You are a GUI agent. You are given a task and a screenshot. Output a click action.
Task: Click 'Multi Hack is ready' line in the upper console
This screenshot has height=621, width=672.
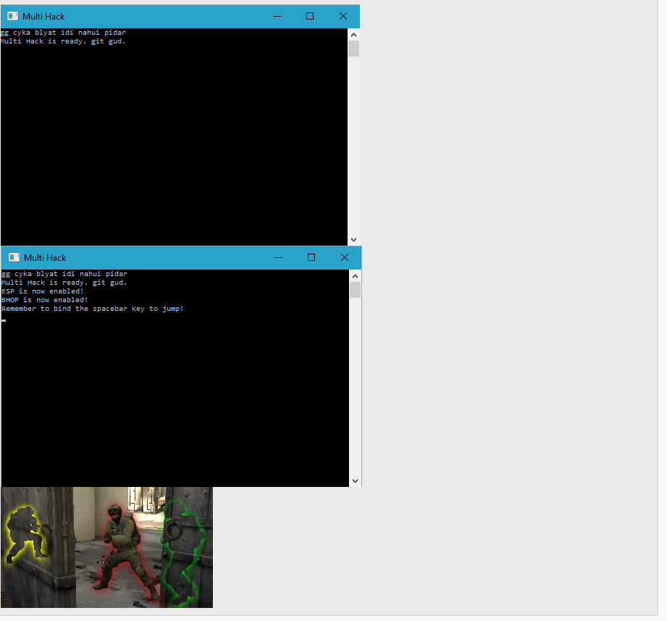[63, 41]
